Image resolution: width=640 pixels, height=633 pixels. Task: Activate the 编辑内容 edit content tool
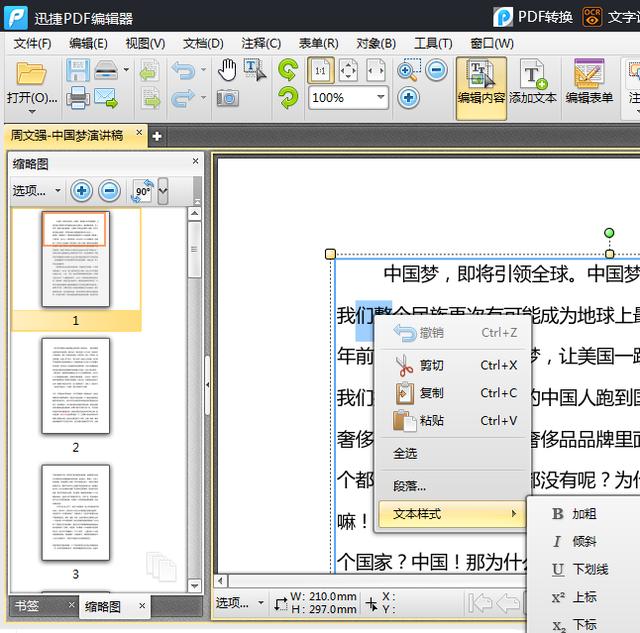[481, 88]
